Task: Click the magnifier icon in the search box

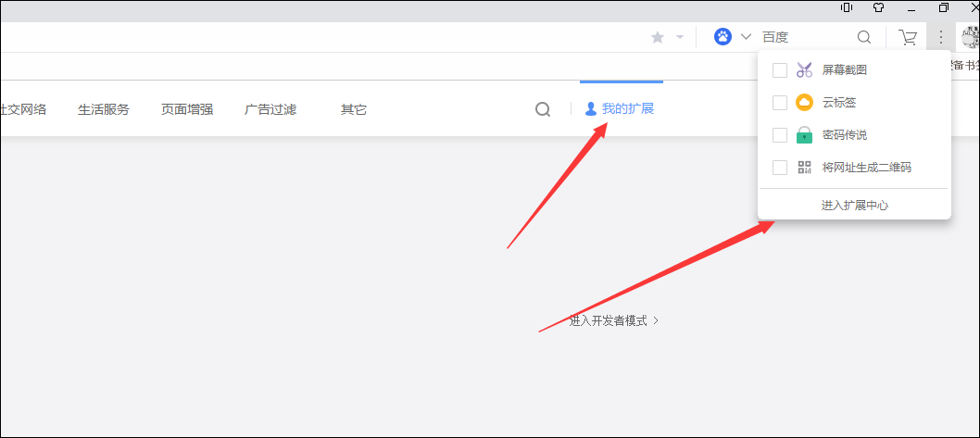Action: 863,37
